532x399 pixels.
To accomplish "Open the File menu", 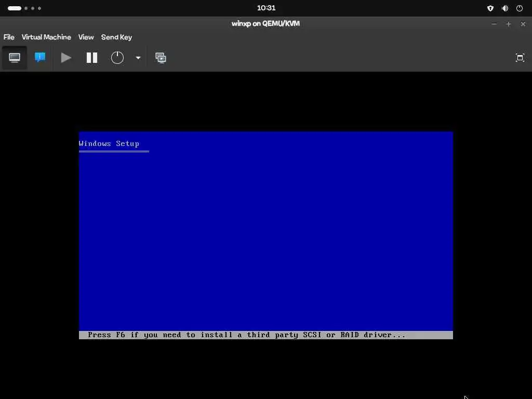I will [x=9, y=37].
